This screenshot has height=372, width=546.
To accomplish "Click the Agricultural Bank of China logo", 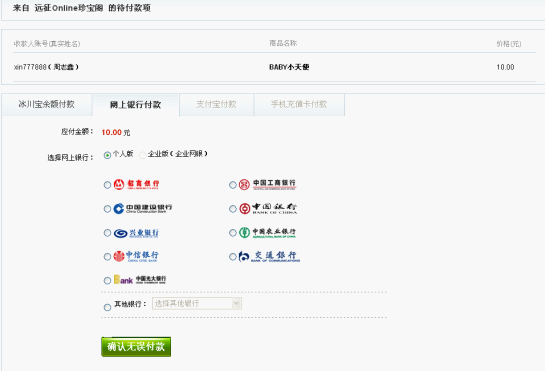I will (x=267, y=232).
